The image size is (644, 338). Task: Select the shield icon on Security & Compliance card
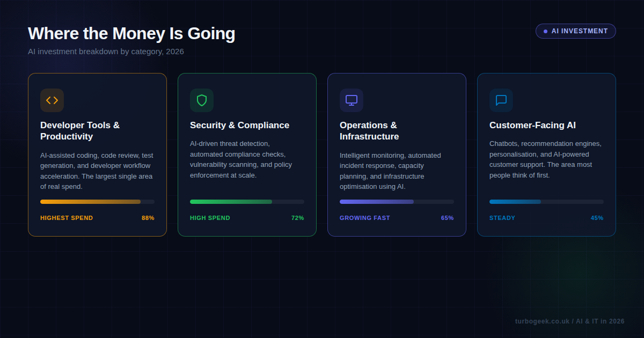(x=201, y=100)
